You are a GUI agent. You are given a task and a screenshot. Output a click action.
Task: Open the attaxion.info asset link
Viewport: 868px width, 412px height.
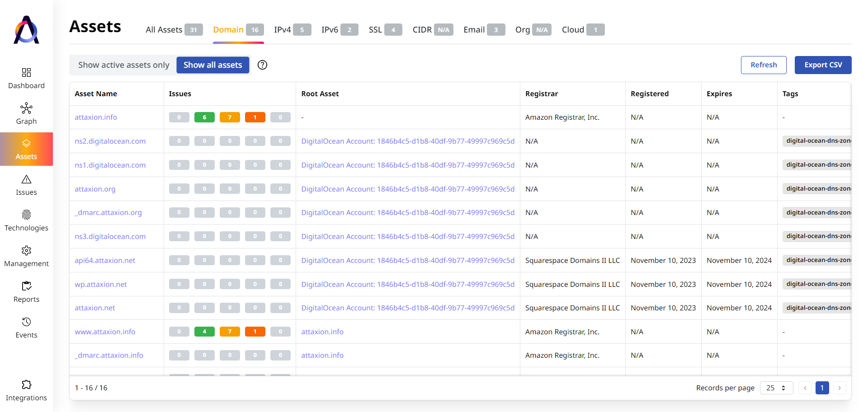[96, 117]
